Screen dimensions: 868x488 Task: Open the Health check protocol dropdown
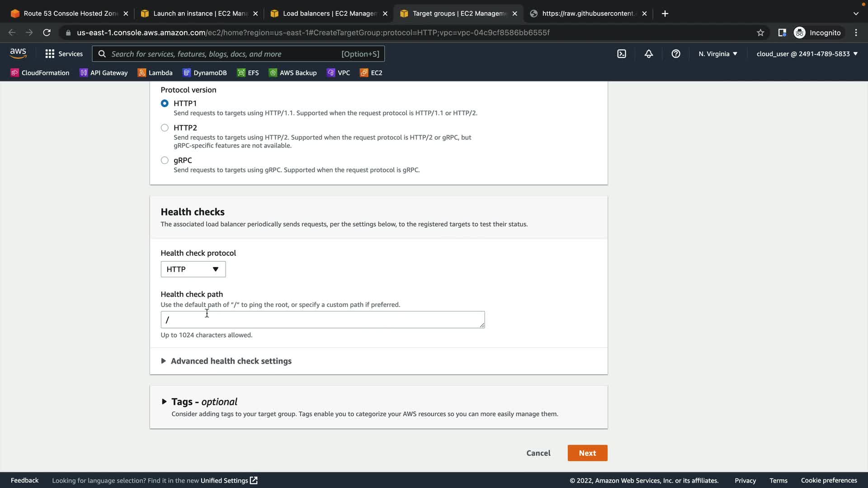click(x=193, y=269)
